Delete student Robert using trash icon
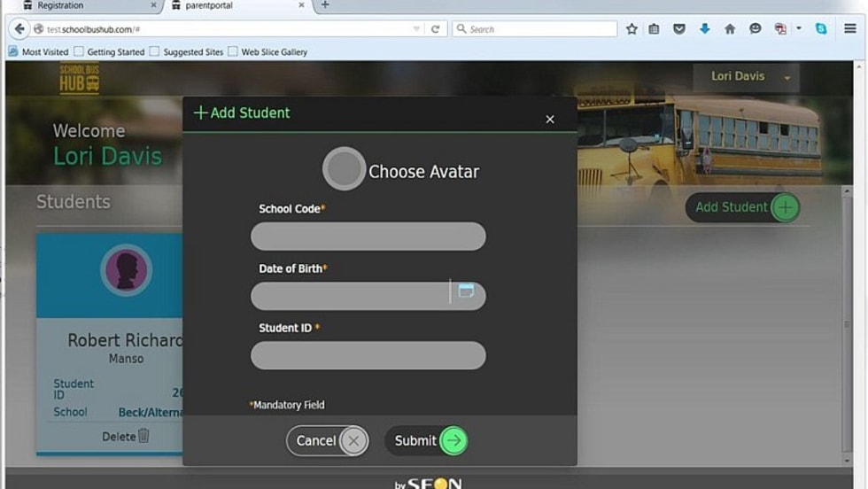The width and height of the screenshot is (868, 489). point(143,436)
